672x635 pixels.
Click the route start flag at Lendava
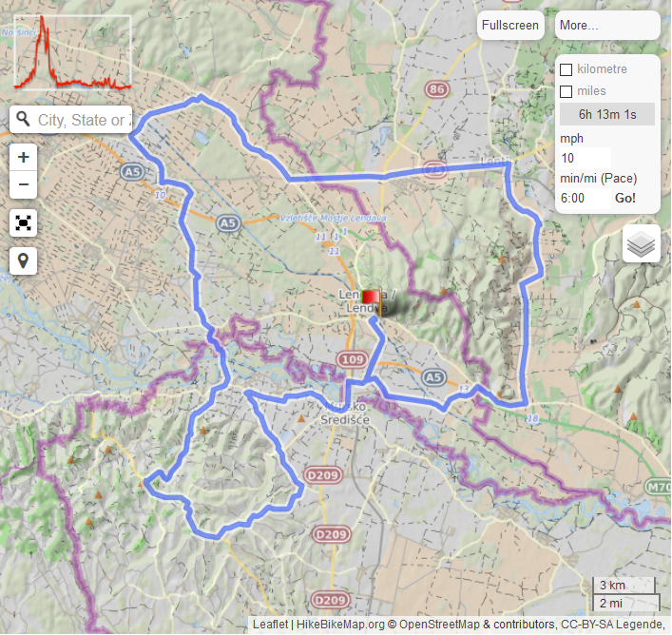370,298
